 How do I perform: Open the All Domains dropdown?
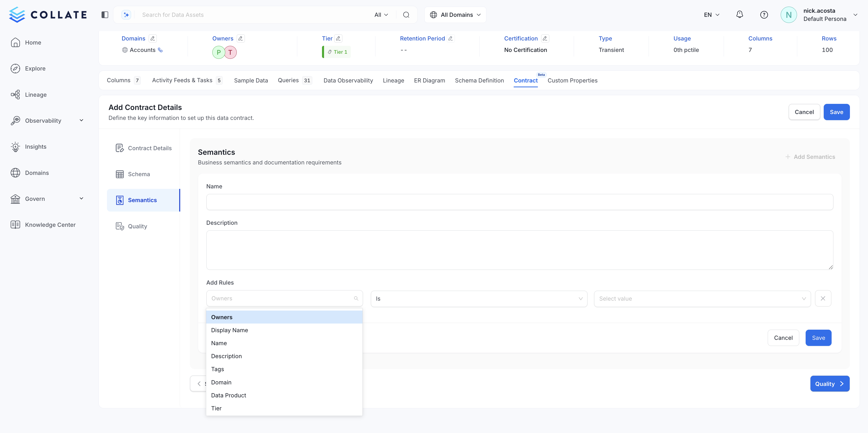pyautogui.click(x=455, y=15)
